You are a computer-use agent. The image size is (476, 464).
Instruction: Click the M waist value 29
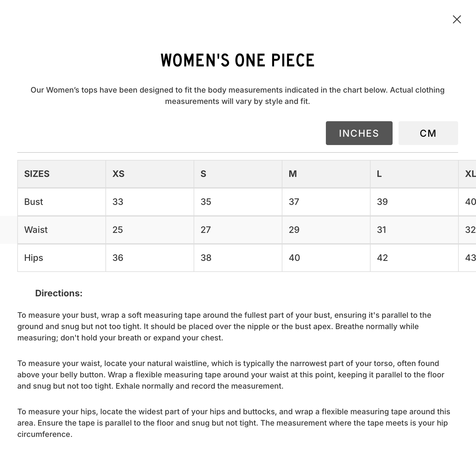294,230
